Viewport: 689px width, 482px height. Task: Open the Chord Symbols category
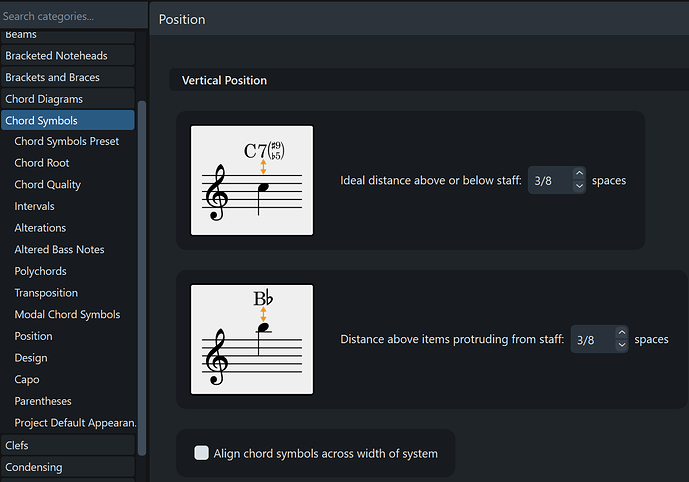(x=66, y=120)
